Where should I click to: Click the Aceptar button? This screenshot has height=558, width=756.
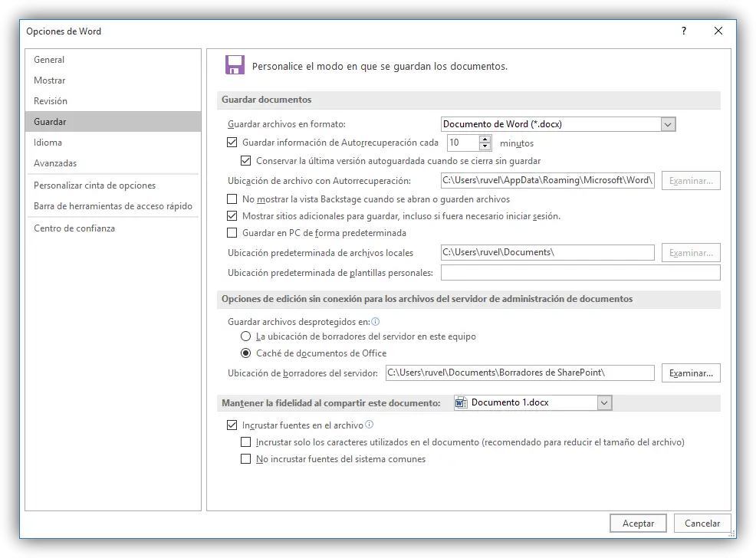(x=638, y=524)
